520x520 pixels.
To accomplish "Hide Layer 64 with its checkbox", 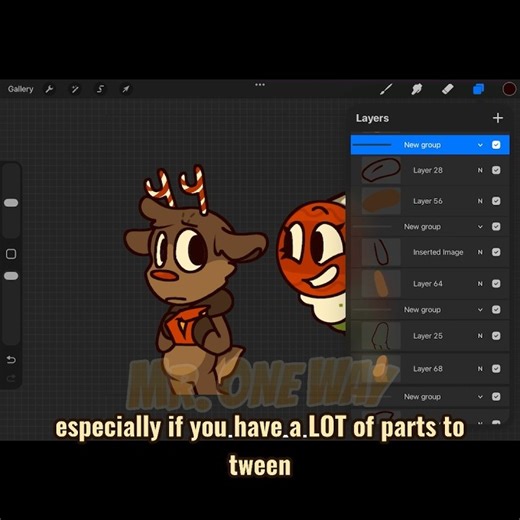I will tap(496, 284).
